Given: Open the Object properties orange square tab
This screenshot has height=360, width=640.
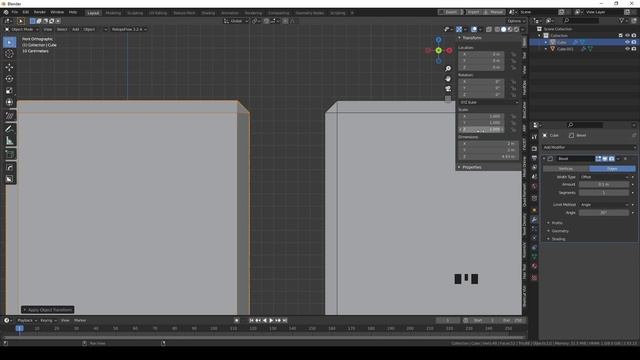Looking at the screenshot, I should click(534, 210).
